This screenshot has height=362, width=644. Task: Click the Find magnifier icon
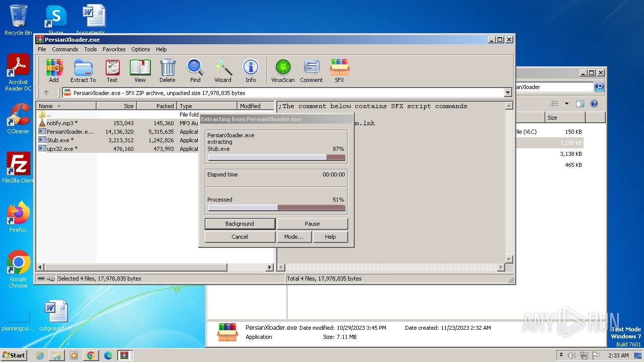point(195,71)
